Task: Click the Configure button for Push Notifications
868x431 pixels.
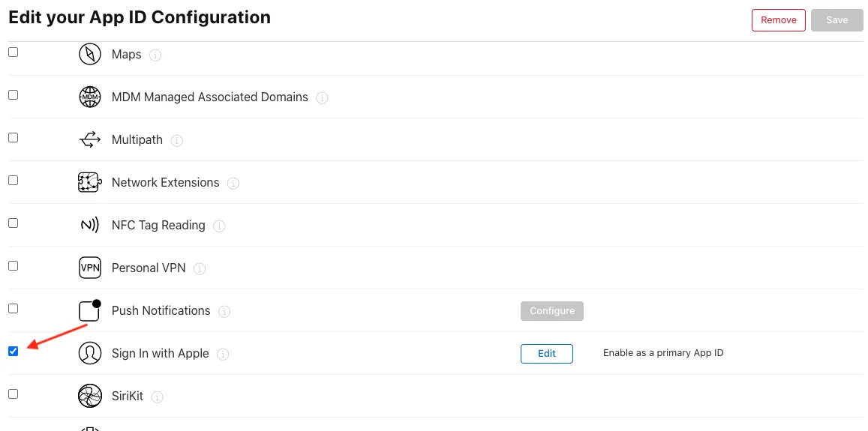Action: pyautogui.click(x=552, y=311)
